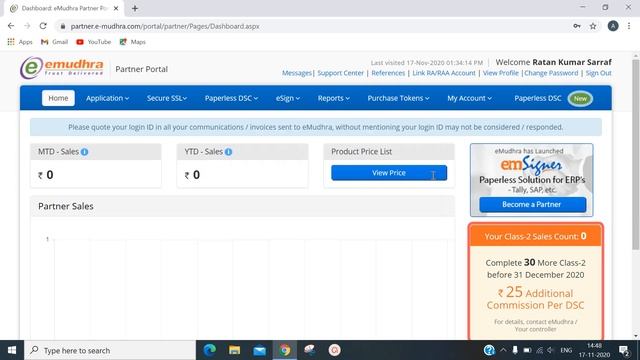The image size is (640, 360).
Task: Click the eMudhra logo
Action: pyautogui.click(x=62, y=68)
